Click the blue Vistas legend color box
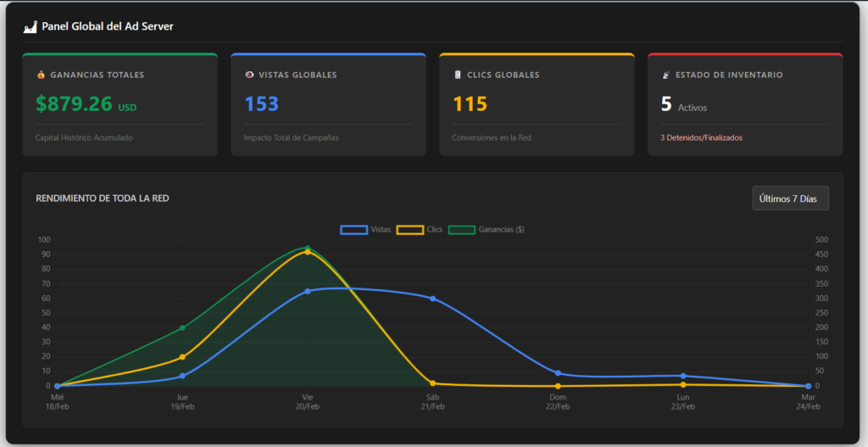Screen dimensions: 868x447 coord(353,230)
